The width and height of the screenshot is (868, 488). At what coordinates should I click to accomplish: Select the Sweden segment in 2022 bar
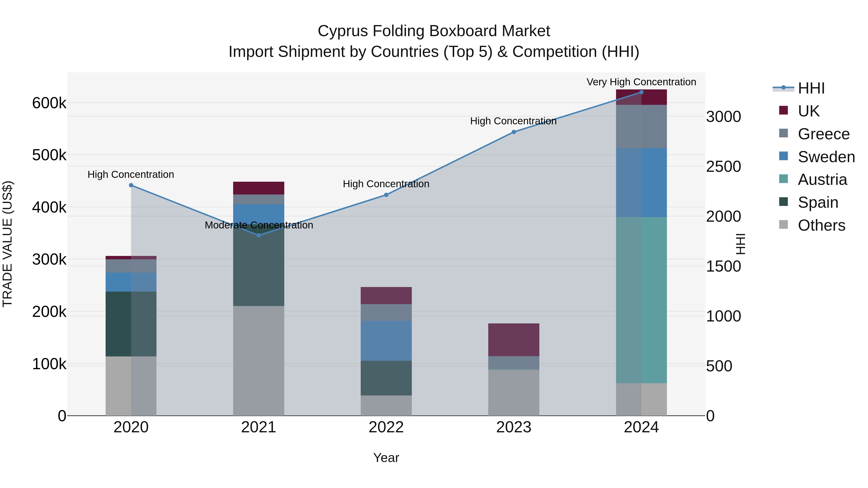point(387,341)
